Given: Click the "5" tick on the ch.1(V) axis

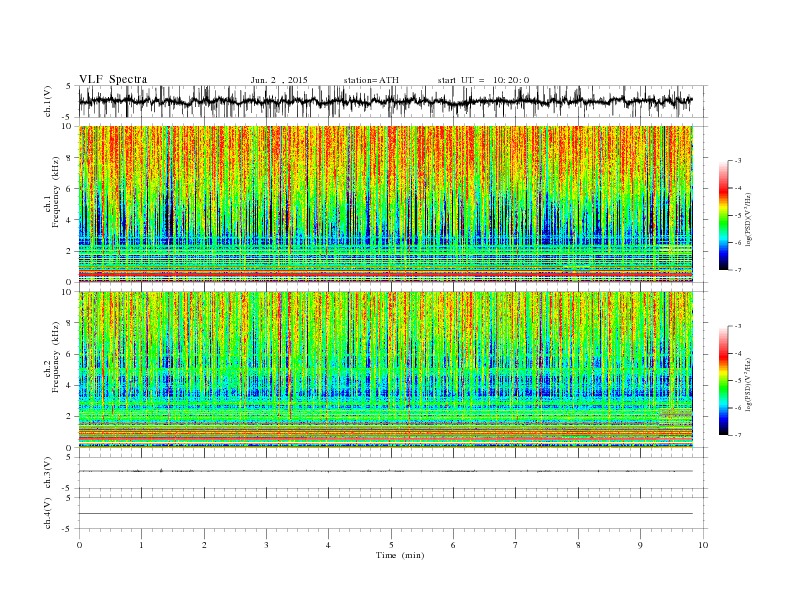Looking at the screenshot, I should click(69, 86).
